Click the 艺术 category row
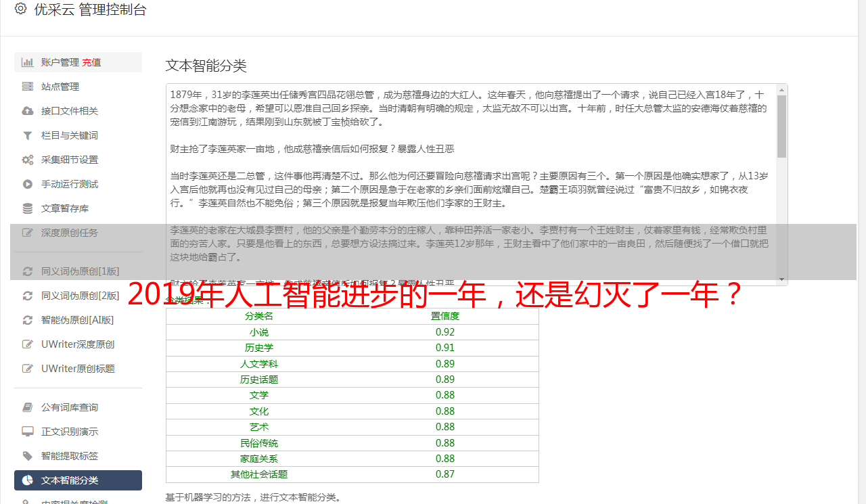 pos(352,427)
